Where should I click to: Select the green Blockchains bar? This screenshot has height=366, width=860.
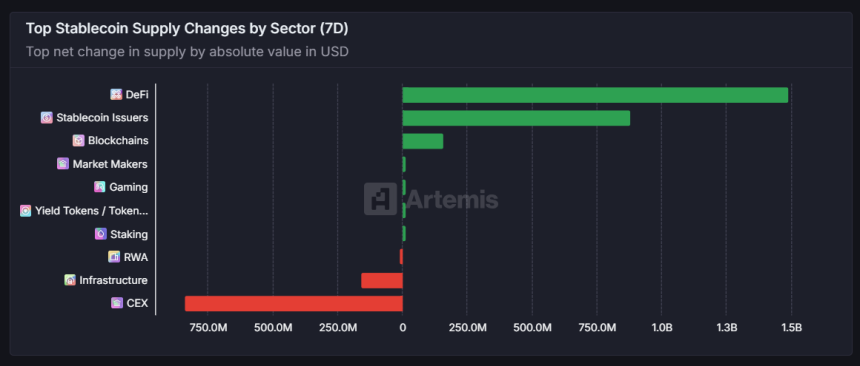click(423, 141)
